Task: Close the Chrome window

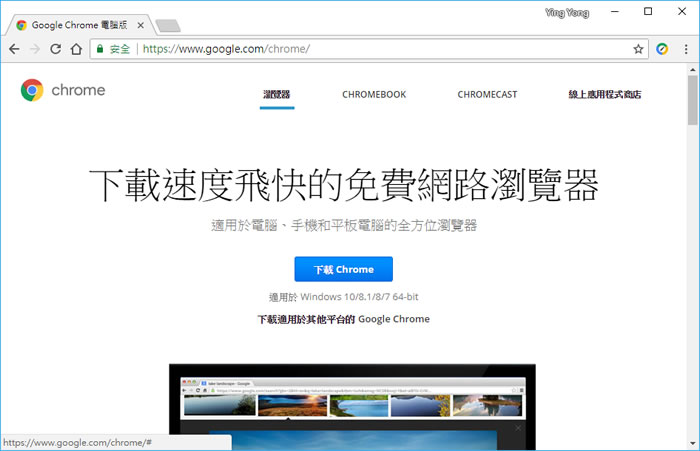Action: point(682,12)
